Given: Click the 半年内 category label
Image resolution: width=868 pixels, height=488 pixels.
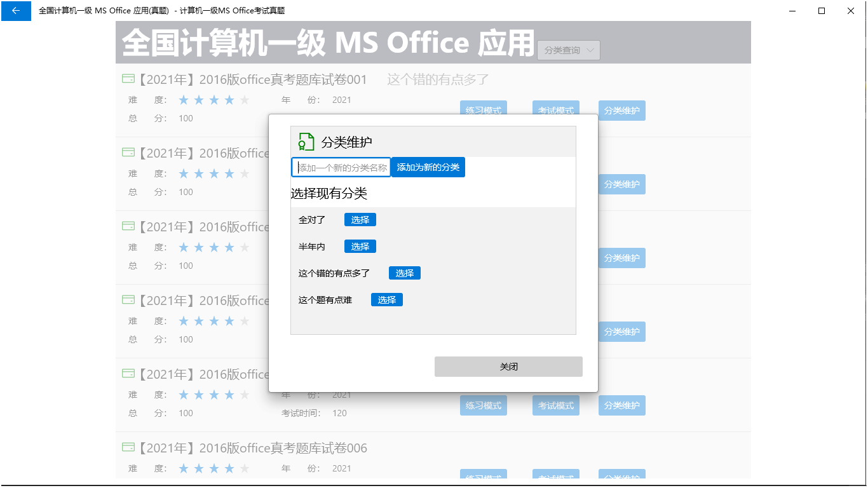Looking at the screenshot, I should [x=312, y=247].
